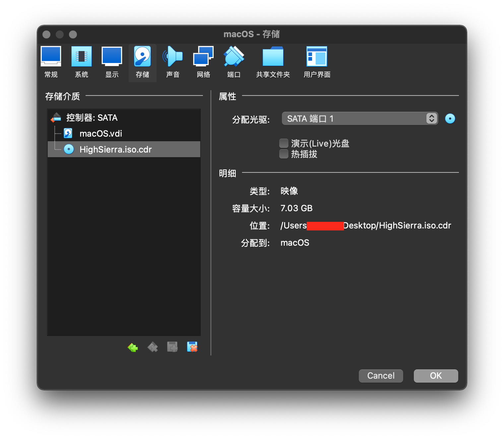
Task: Click the disc icon next to HighSierra.iso.cdr
Action: 69,149
